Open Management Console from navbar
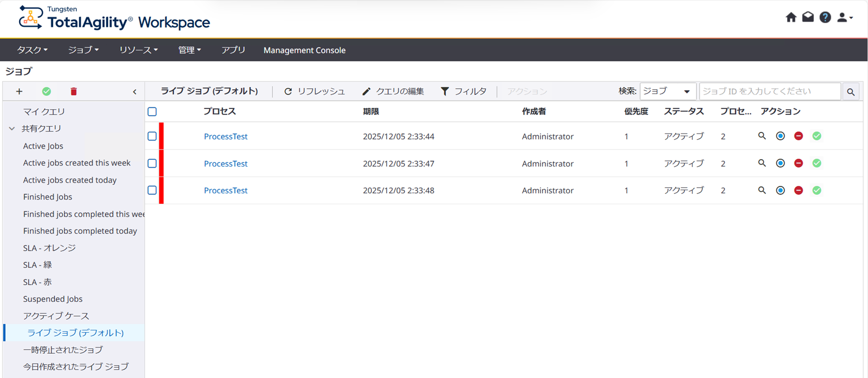The height and width of the screenshot is (378, 868). [304, 50]
